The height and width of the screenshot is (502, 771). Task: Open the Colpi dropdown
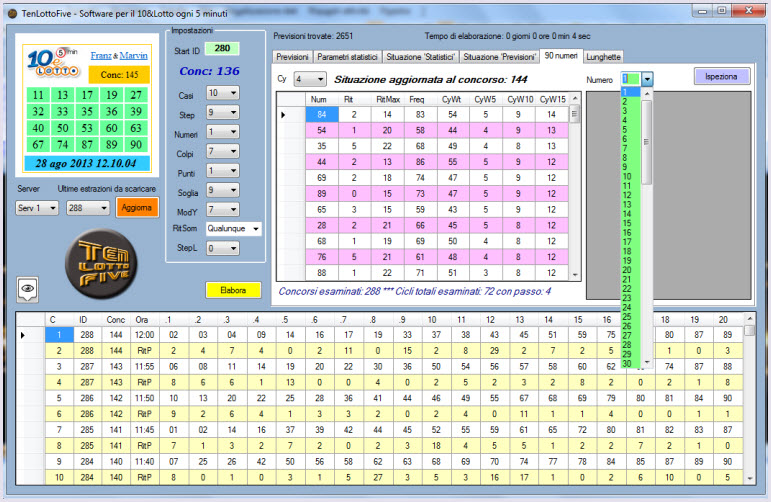(x=223, y=151)
